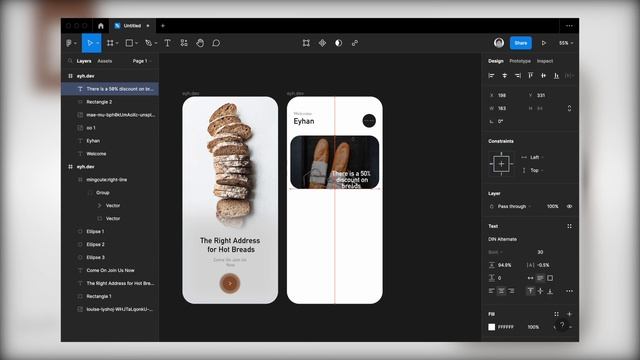Switch to the Design tab
The height and width of the screenshot is (360, 640).
496,61
